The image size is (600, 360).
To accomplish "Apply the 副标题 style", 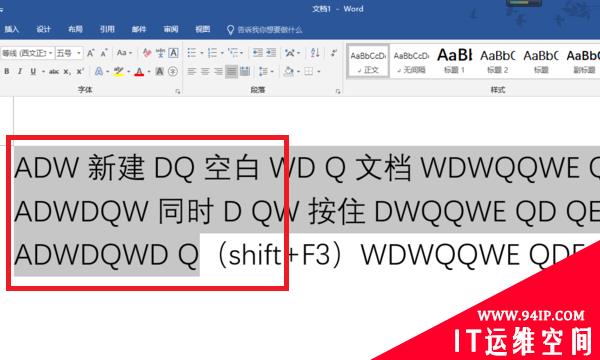I will 584,62.
